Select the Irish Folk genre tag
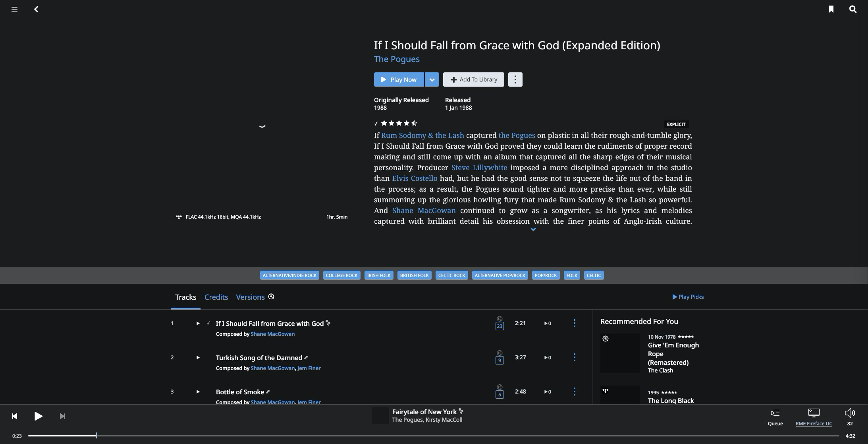The width and height of the screenshot is (868, 444). pyautogui.click(x=379, y=275)
